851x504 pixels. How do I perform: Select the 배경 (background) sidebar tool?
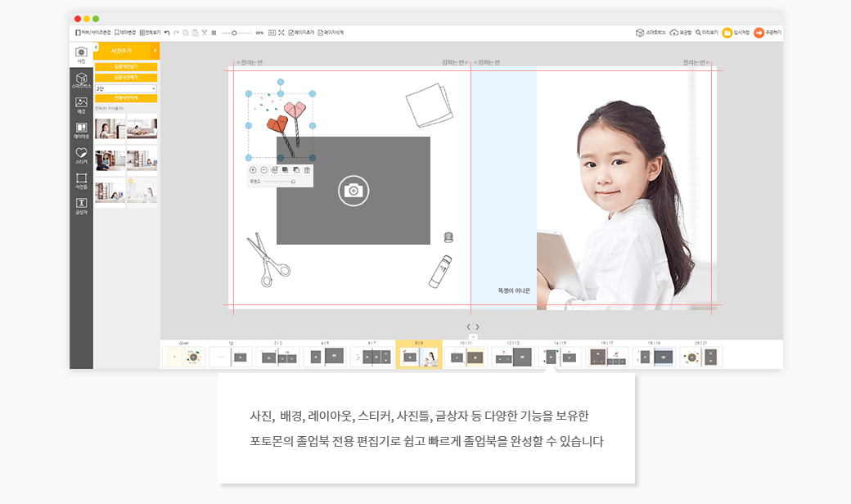tap(81, 105)
